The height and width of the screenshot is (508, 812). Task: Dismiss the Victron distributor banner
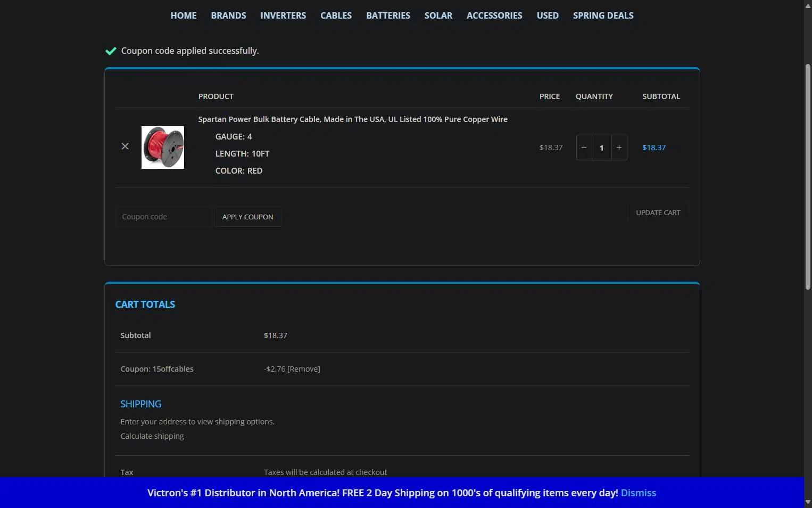tap(639, 493)
